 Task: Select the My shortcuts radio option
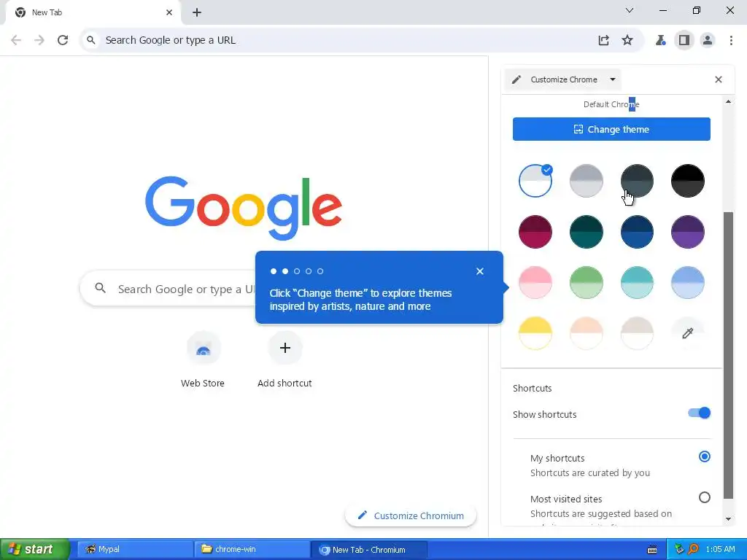coord(704,456)
